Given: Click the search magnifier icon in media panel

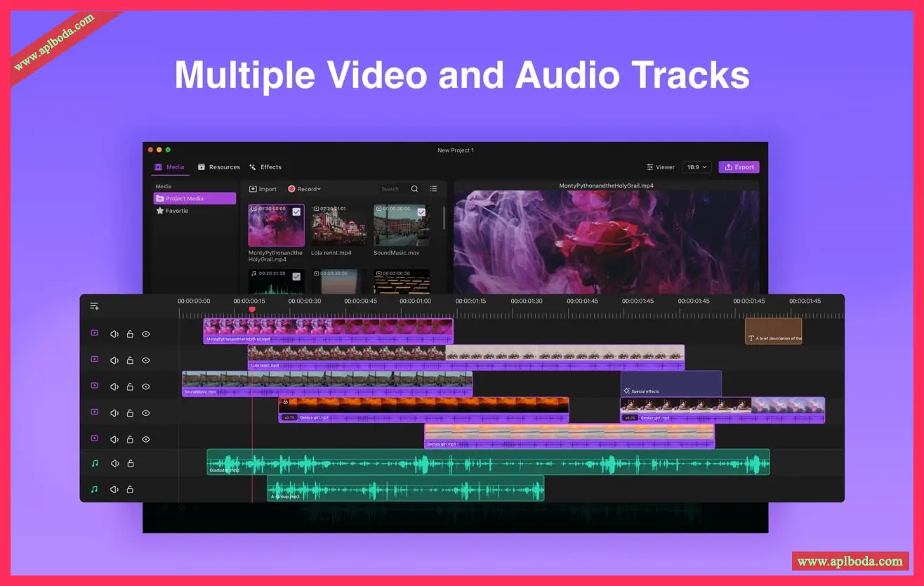Looking at the screenshot, I should [x=414, y=189].
